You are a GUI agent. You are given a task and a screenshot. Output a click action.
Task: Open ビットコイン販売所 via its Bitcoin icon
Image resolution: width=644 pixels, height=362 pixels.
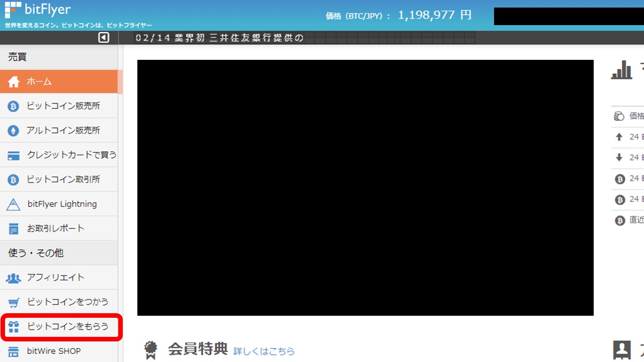pos(14,106)
